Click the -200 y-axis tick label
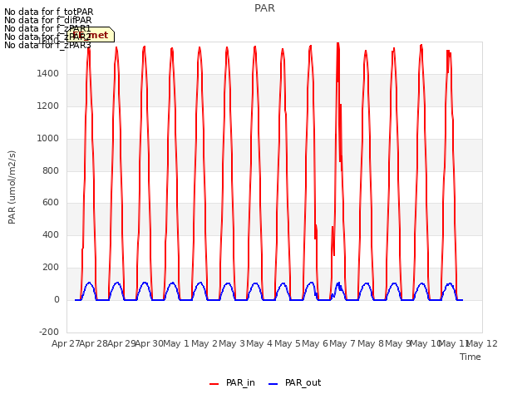 [49, 332]
